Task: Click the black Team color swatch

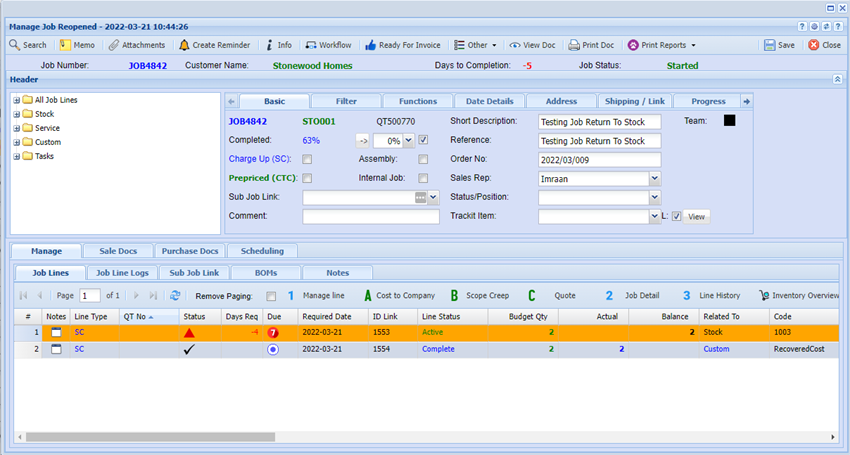Action: click(x=729, y=121)
